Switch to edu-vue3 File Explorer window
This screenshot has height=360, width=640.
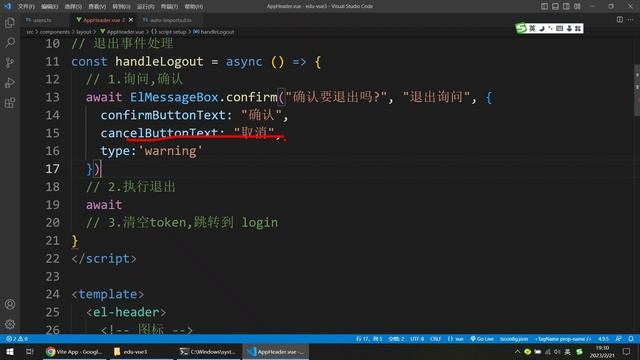pyautogui.click(x=141, y=351)
